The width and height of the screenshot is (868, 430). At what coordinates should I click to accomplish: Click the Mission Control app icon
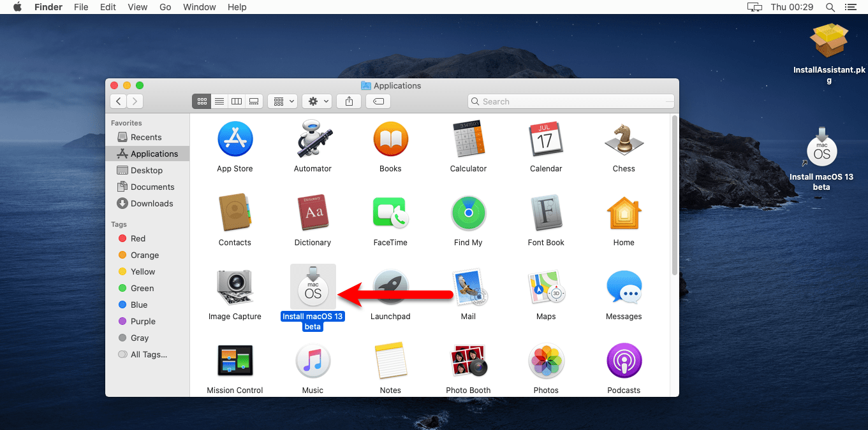pyautogui.click(x=235, y=361)
